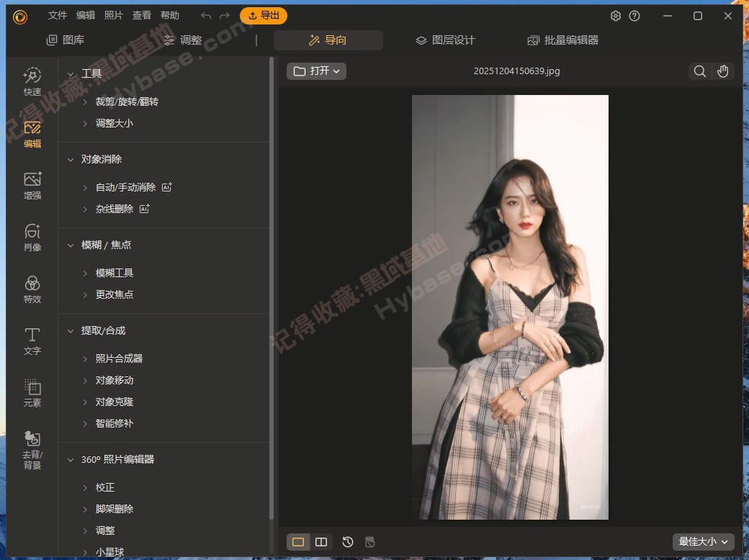Open the 最佳大小 zoom level dropdown
The height and width of the screenshot is (560, 749).
(703, 541)
